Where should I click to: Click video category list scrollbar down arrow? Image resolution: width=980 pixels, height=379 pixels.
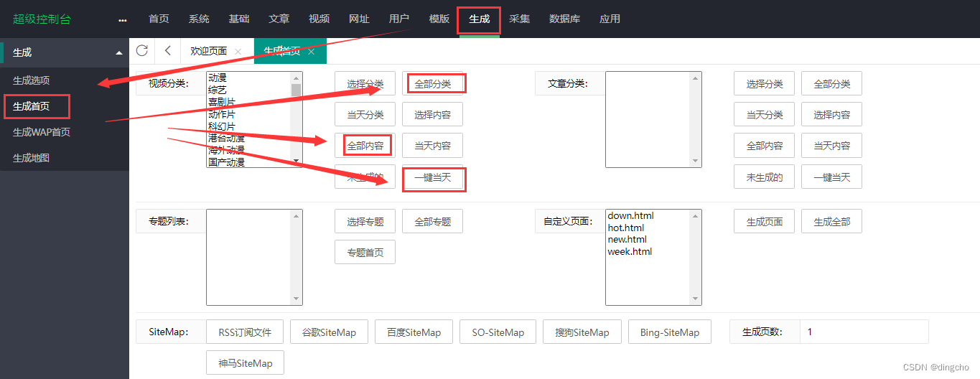296,162
